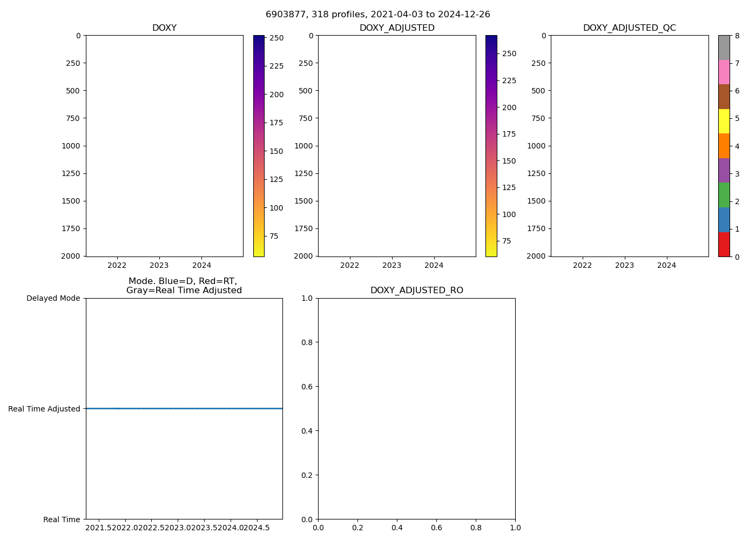Click the blue line in the Mode plot

[x=184, y=408]
